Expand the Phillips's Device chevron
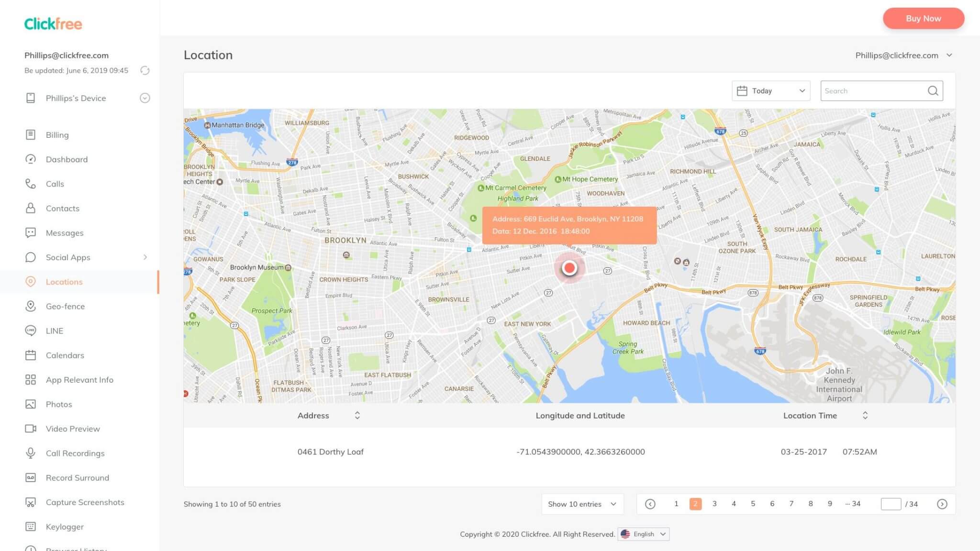Screen dimensions: 980x551 pos(145,98)
